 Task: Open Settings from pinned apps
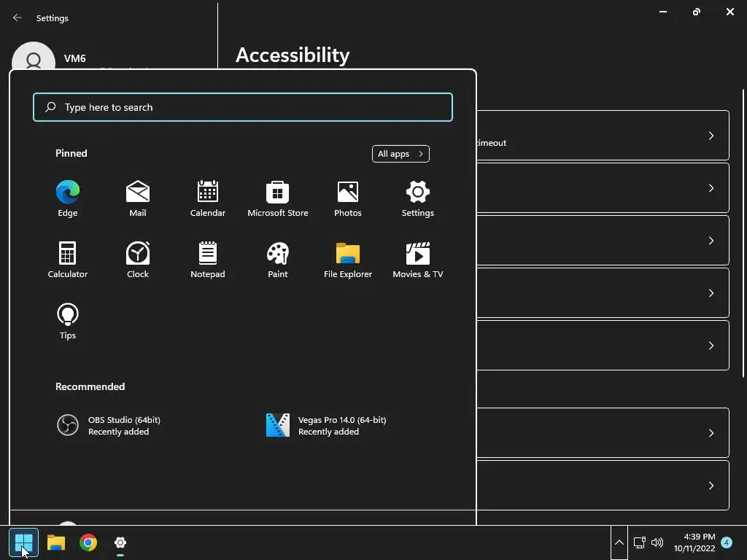(418, 198)
